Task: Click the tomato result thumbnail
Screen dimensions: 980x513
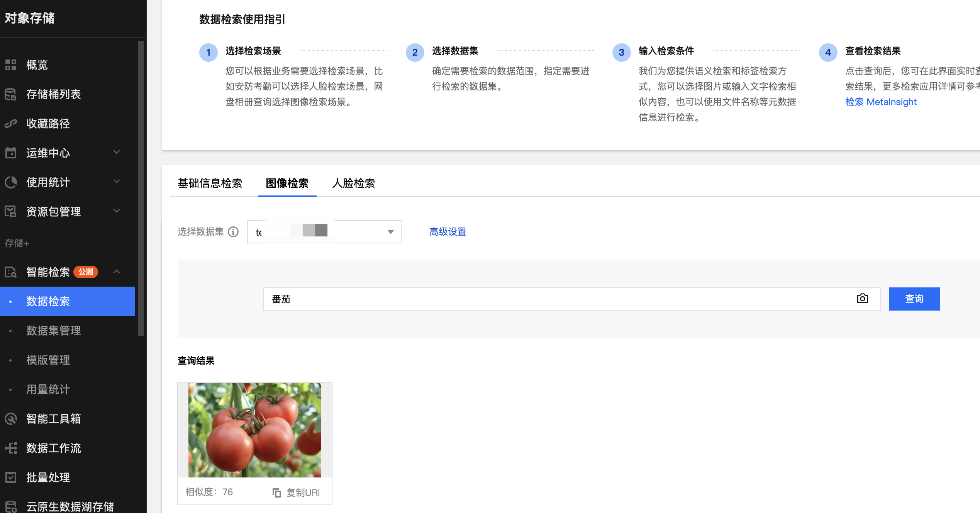Action: [x=254, y=430]
